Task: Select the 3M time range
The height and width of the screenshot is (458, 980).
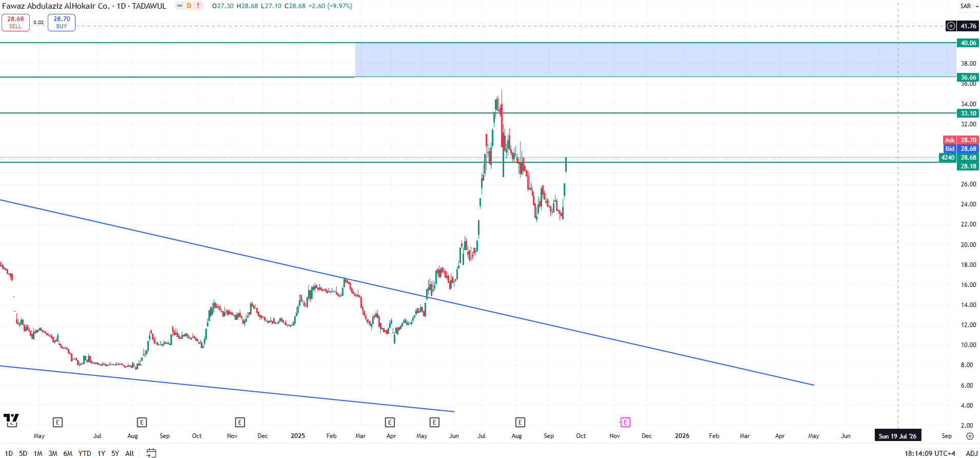Action: (x=53, y=453)
